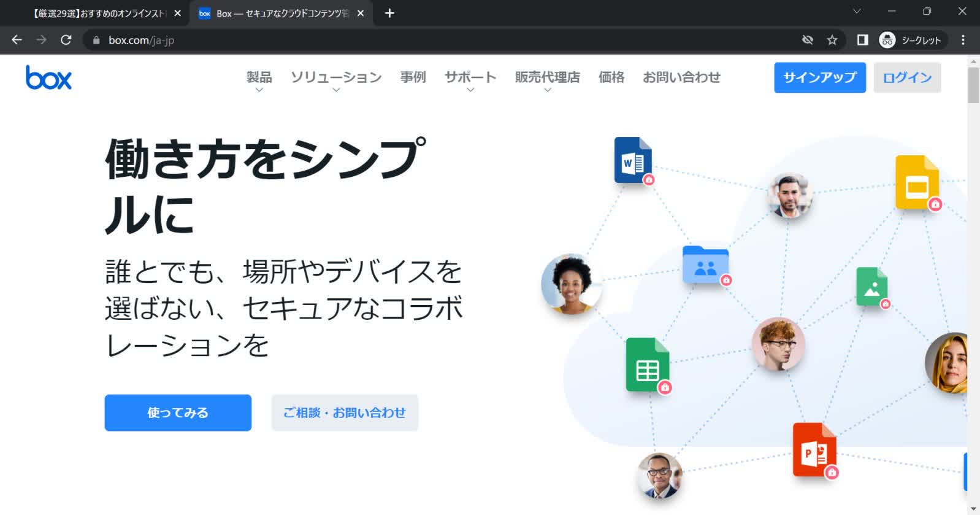980x515 pixels.
Task: Click the curly-haired woman avatar
Action: 571,284
